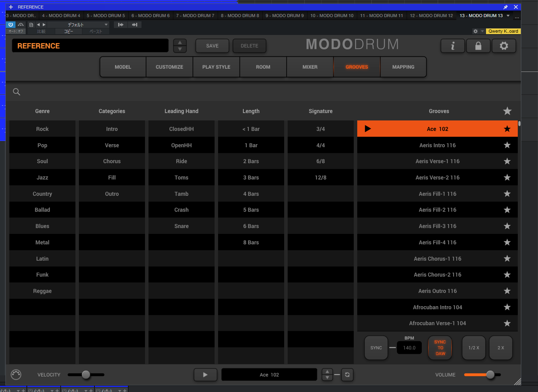Favorite the Aeris Fill-2 116 groove

click(507, 210)
